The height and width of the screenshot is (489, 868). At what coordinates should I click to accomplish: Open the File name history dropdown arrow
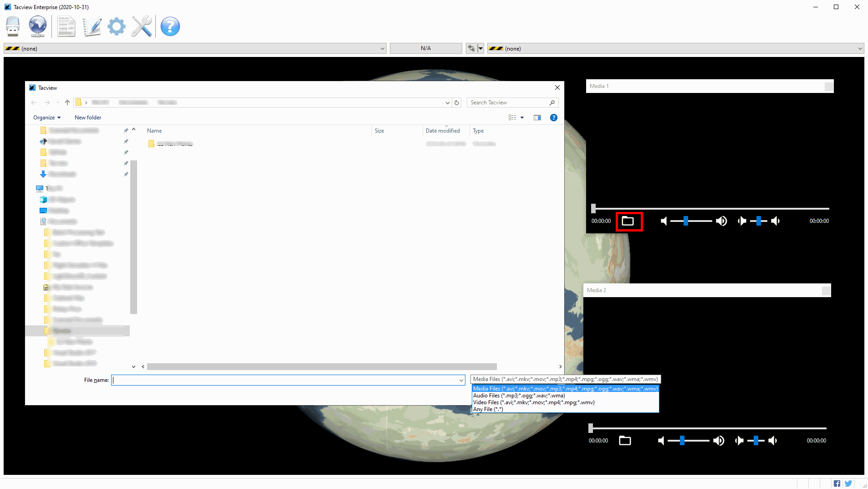(461, 380)
